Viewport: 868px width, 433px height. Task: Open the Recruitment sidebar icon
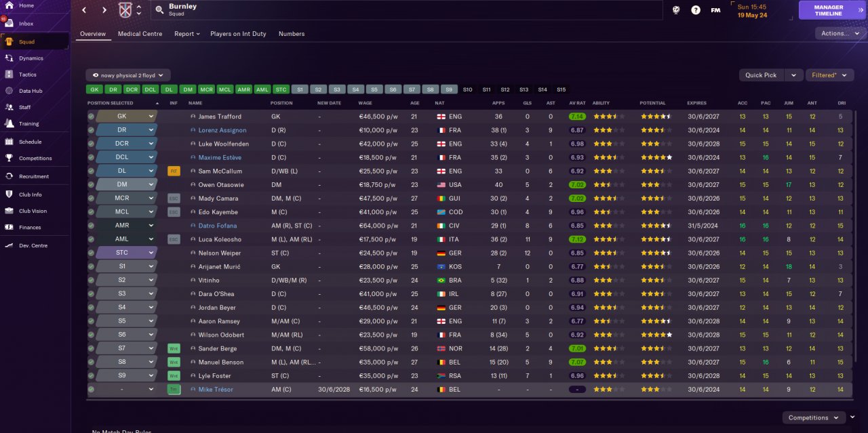tap(9, 176)
